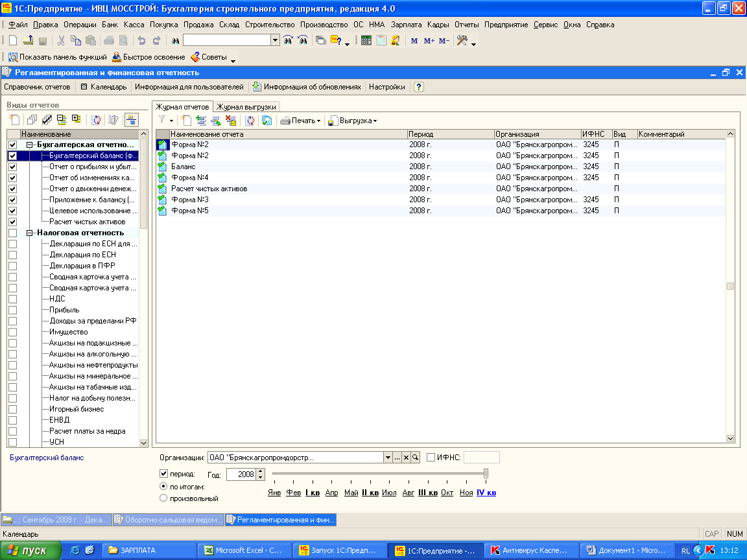
Task: Click check export document icon in journal toolbar
Action: [267, 121]
